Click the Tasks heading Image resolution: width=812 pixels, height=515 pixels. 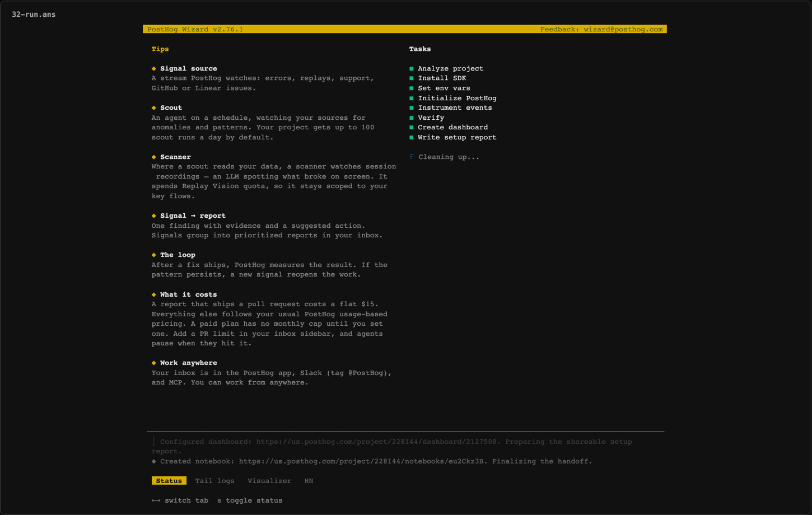(x=420, y=49)
